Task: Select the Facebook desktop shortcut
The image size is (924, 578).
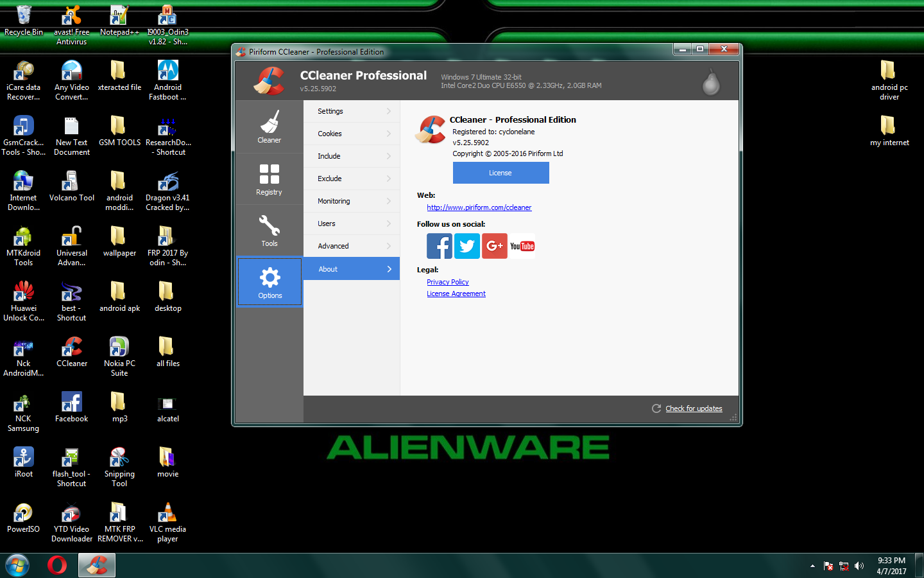Action: click(72, 407)
